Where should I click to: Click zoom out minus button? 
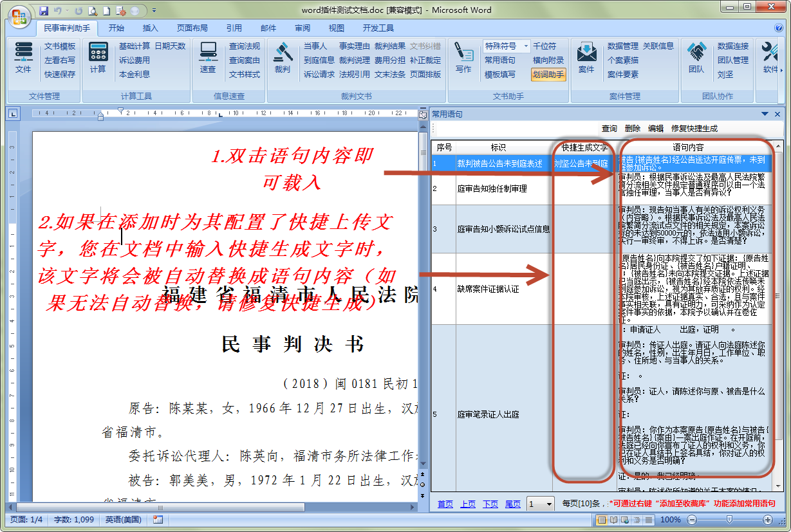[691, 520]
